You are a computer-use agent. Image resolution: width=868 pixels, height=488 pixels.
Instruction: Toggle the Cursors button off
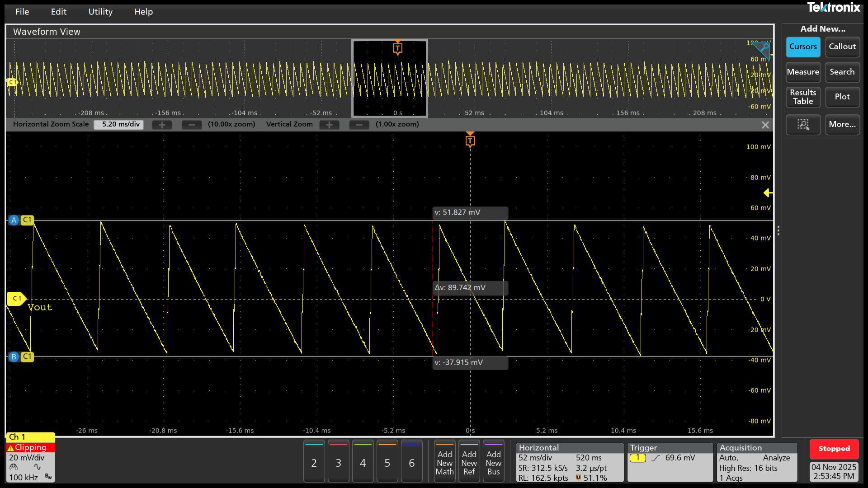coord(803,47)
